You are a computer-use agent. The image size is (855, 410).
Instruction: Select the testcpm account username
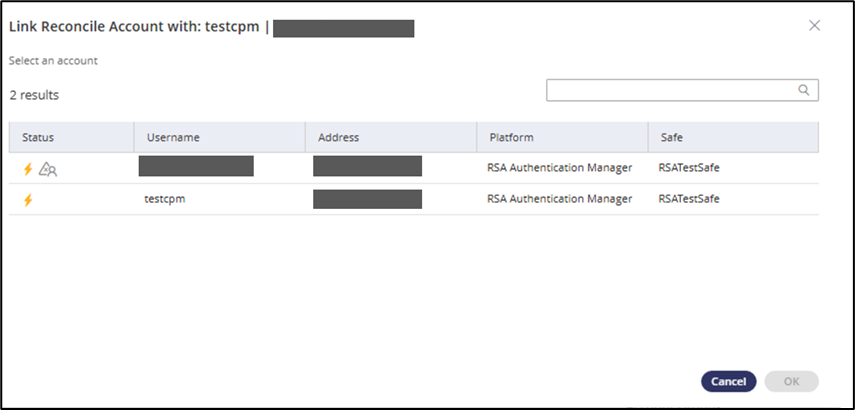pyautogui.click(x=166, y=199)
